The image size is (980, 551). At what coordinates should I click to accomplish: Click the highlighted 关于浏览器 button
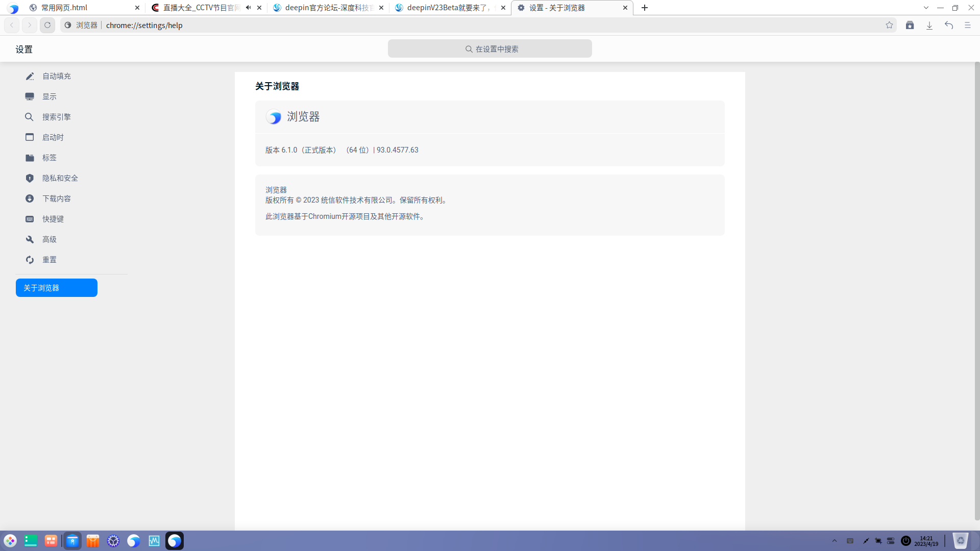pos(56,288)
